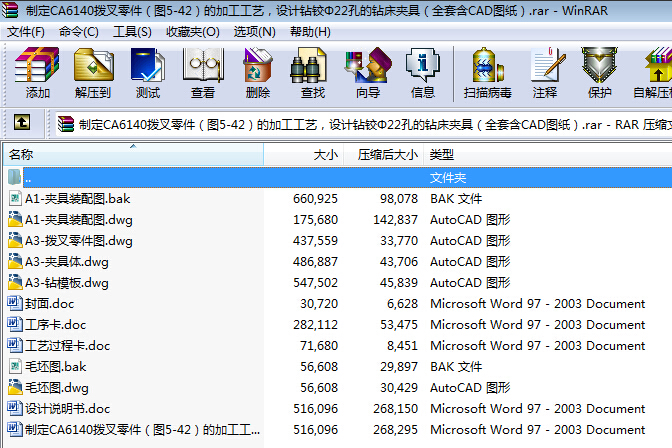672x448 pixels.
Task: Select the truncated 制定CA6140拨叉零件 doc file
Action: coord(142,430)
